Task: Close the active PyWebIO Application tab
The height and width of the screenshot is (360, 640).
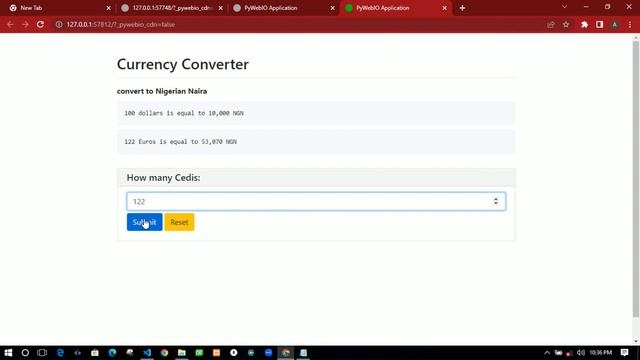Action: point(444,8)
